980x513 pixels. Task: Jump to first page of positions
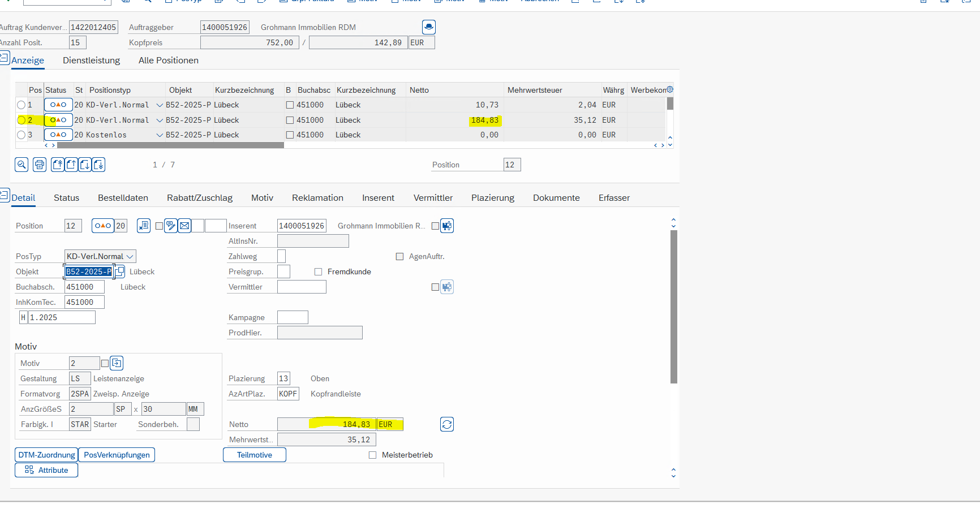pyautogui.click(x=58, y=165)
